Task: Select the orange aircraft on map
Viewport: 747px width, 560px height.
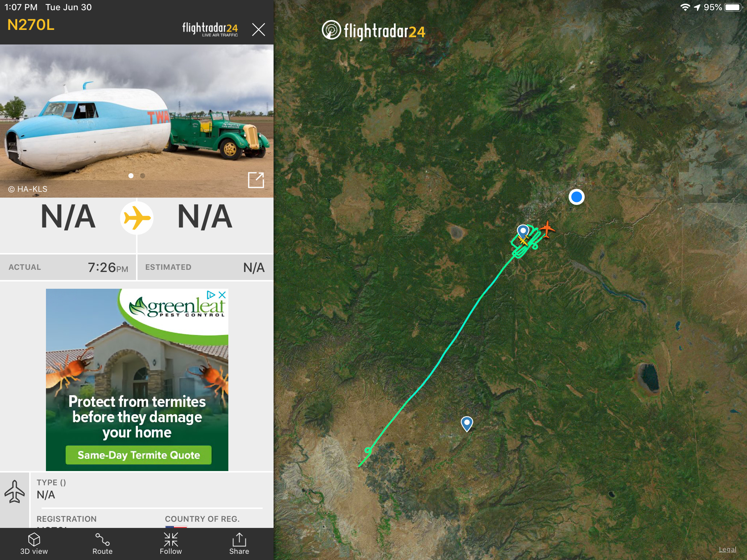Action: 547,229
